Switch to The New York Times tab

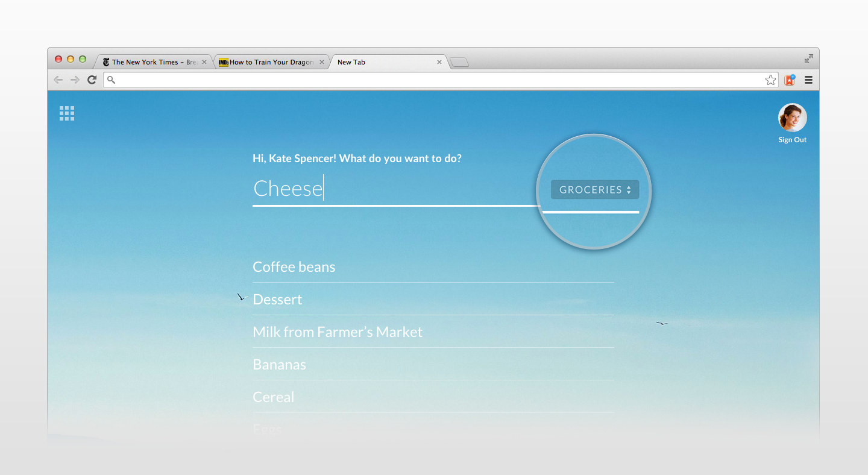tap(154, 62)
